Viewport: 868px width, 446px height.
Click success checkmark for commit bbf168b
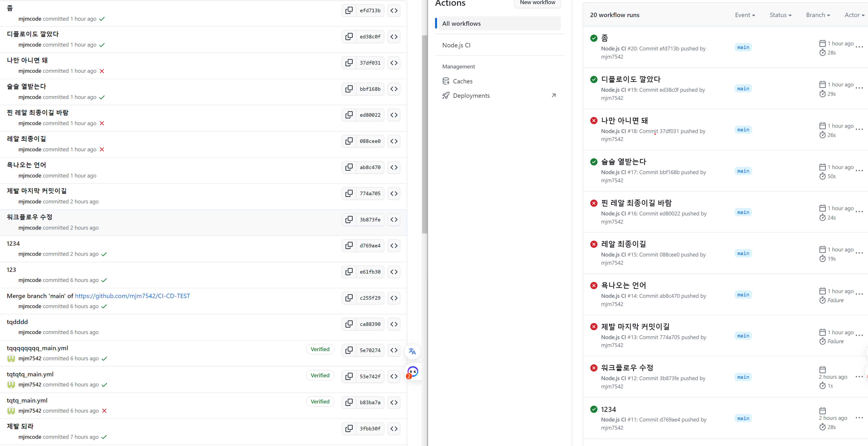(102, 97)
